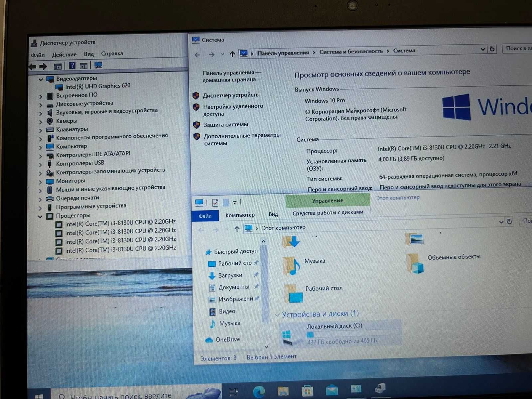The image size is (532, 399).
Task: Select the first i3-8130U processor entry
Action: (x=120, y=222)
